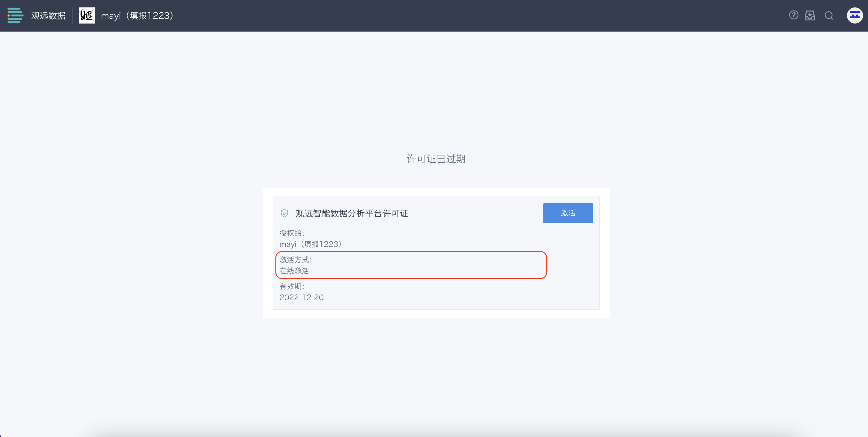The image size is (868, 437).
Task: Click the 激活方式: label
Action: tap(296, 260)
